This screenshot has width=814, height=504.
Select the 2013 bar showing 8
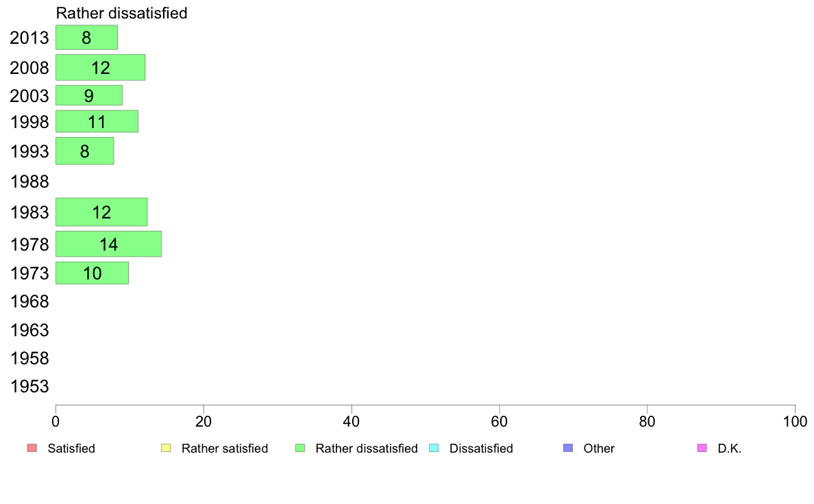coord(87,38)
